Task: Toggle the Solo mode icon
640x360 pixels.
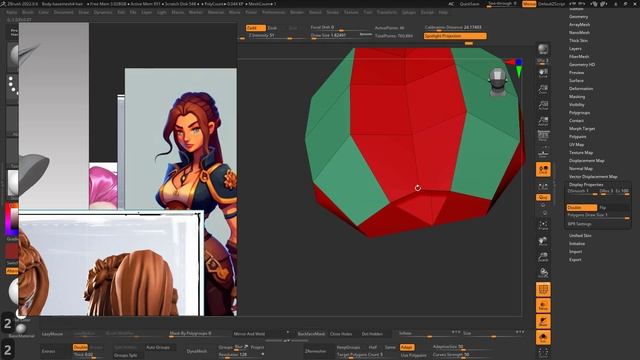Action: coord(543,338)
